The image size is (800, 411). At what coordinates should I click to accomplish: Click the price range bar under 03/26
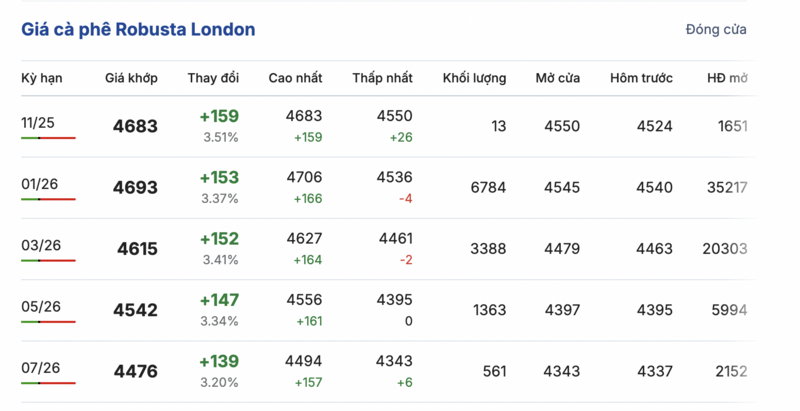point(48,260)
